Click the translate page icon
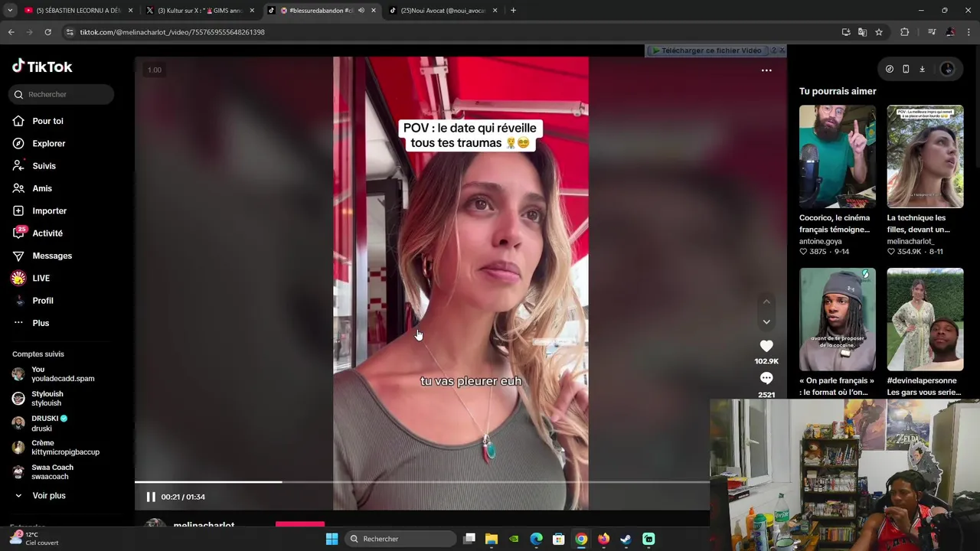The height and width of the screenshot is (551, 980). coord(862,32)
